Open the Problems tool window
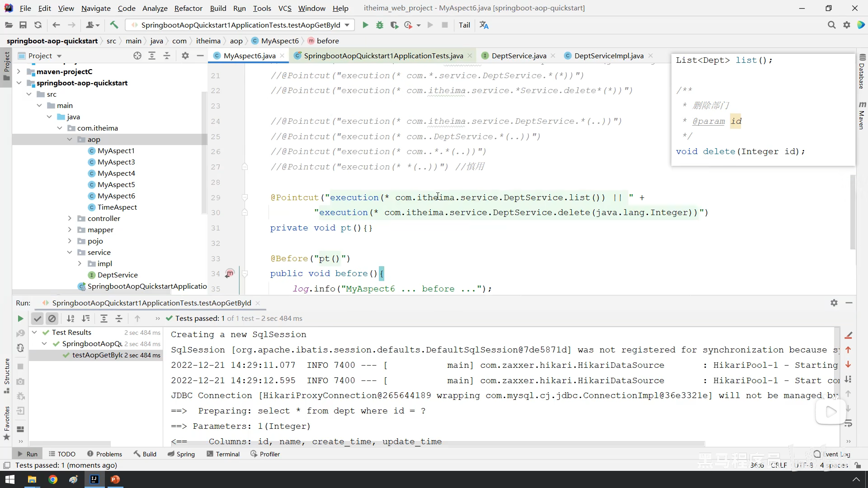The image size is (868, 488). click(x=104, y=454)
